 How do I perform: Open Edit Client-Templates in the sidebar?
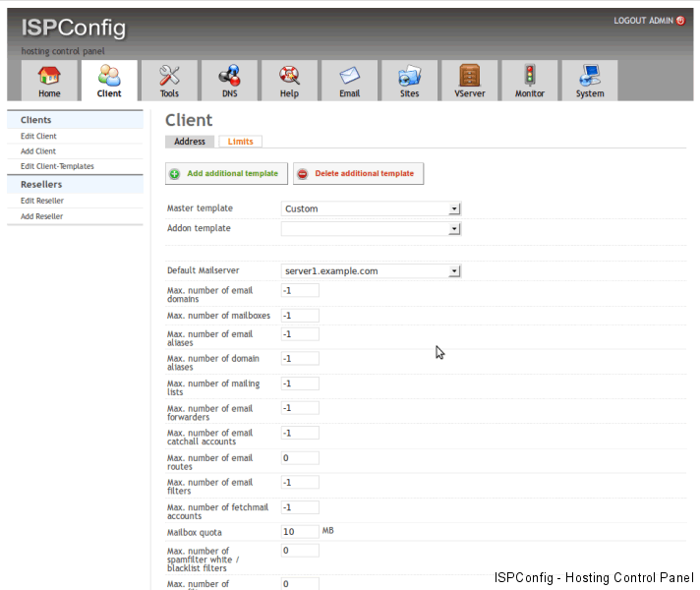point(57,166)
